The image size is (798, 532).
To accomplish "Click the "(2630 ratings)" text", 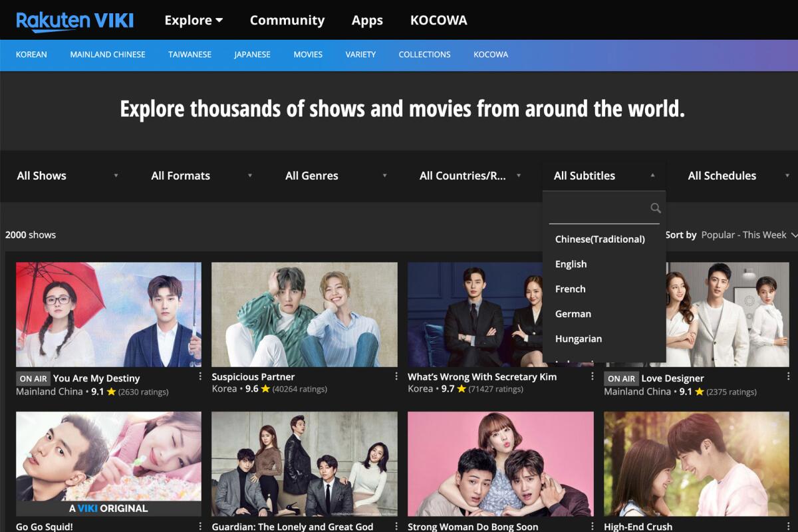I will 143,392.
